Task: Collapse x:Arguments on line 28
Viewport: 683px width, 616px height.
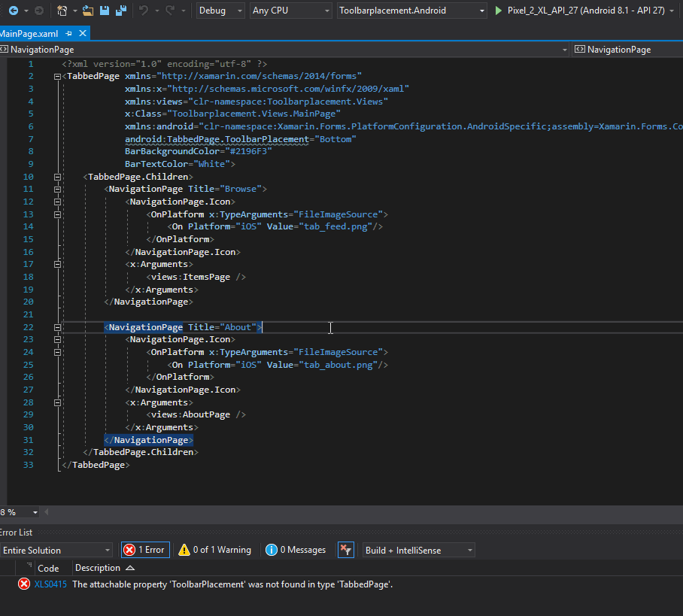Action: [x=57, y=402]
